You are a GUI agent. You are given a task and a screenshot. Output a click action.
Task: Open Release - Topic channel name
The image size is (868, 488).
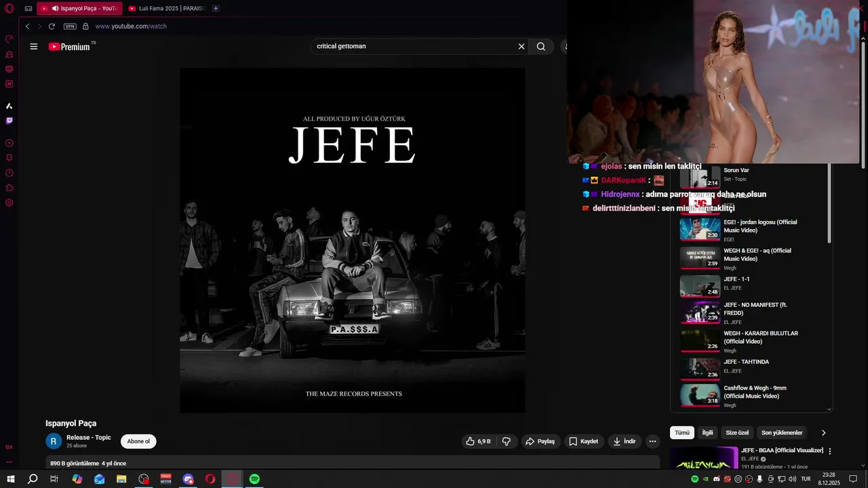click(x=89, y=437)
